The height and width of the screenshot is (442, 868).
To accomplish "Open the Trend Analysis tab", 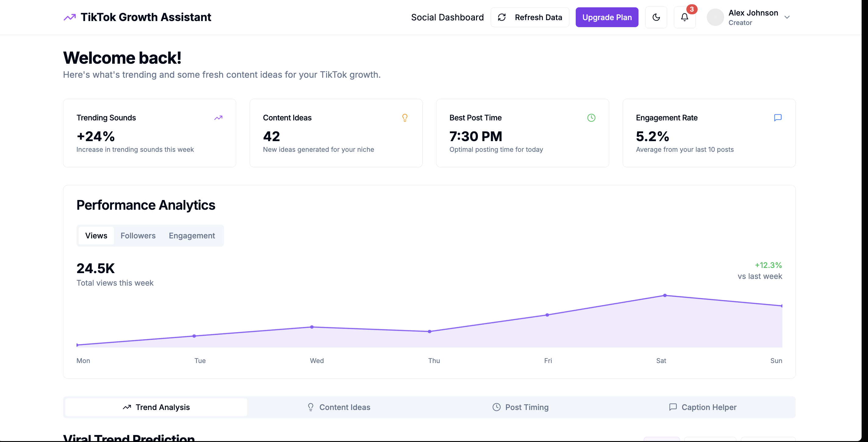I will point(156,407).
